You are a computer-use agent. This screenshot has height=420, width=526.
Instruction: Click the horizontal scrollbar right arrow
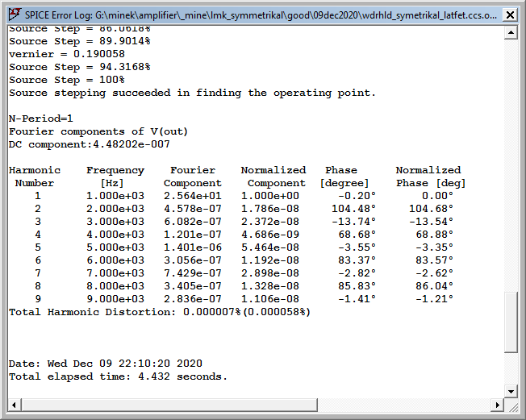497,405
